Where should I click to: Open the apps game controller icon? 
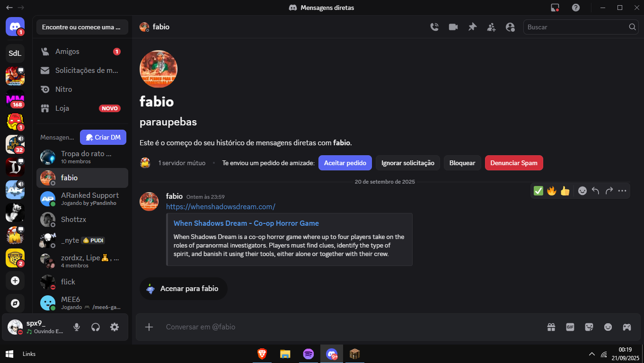[x=627, y=327]
